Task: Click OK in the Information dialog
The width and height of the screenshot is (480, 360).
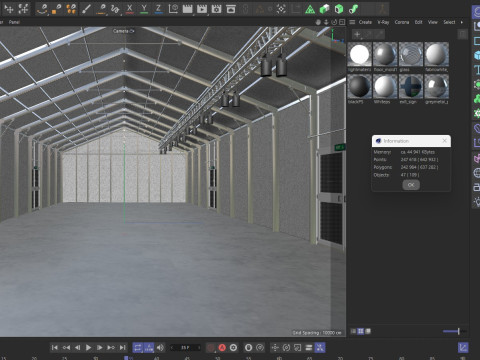Action: tap(411, 185)
